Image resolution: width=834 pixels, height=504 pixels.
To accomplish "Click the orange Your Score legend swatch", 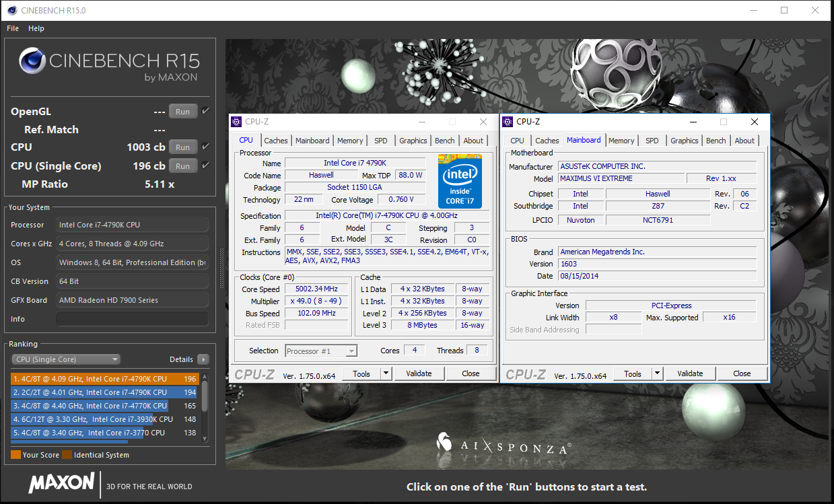I will pos(15,455).
